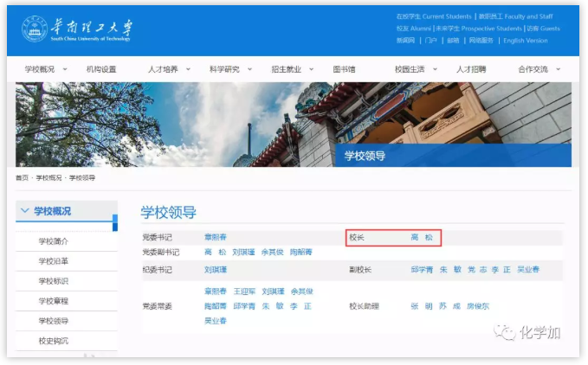
Task: Open 学校简介 in the sidebar
Action: pos(54,241)
